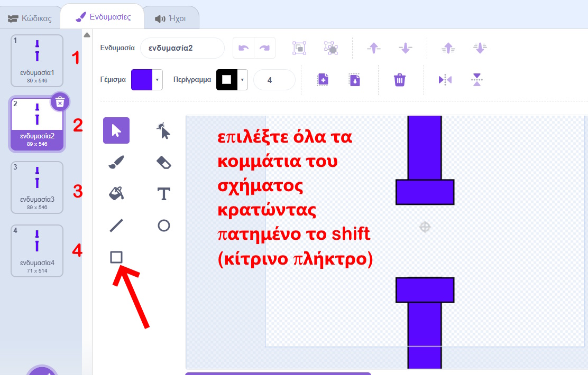Open the Περίγραμμα outline color dropdown
This screenshot has height=375, width=588.
pyautogui.click(x=242, y=80)
